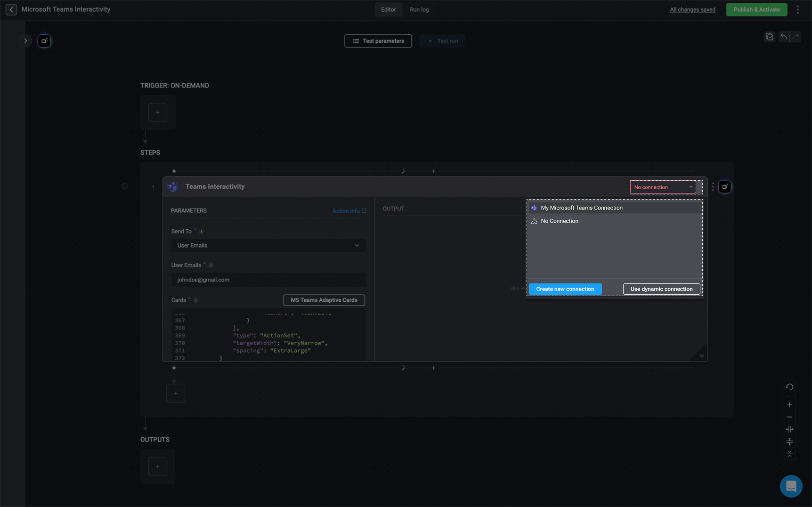Show info tooltip for Send To

(x=202, y=232)
